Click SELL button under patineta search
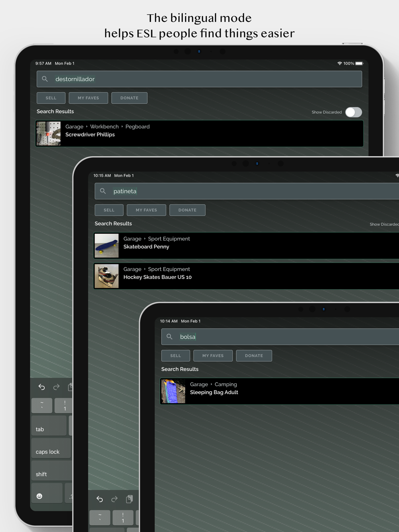Viewport: 399px width, 532px height. tap(109, 210)
